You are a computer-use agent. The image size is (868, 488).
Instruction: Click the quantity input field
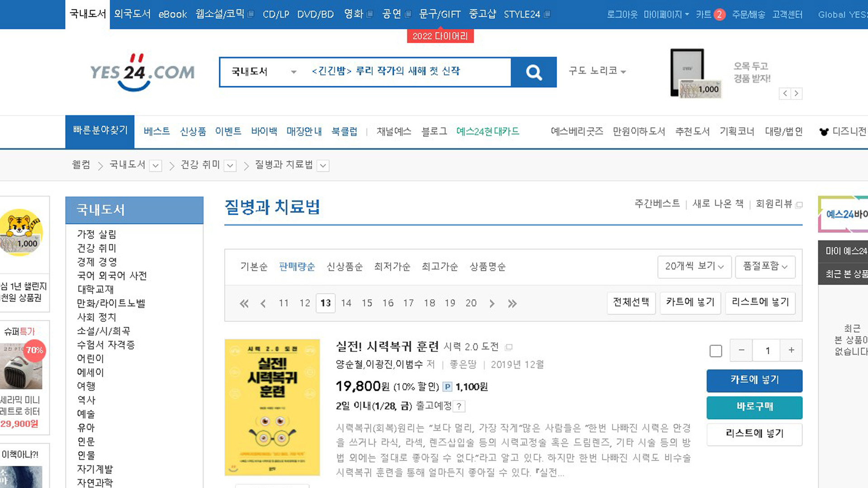(767, 350)
